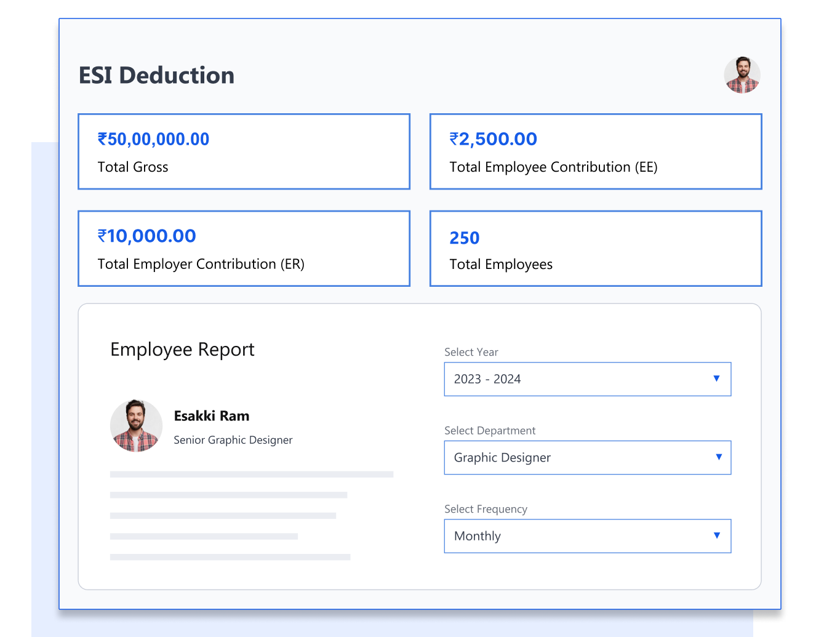Click the arrow icon in Select Frequency field
This screenshot has height=637, width=840.
click(716, 535)
